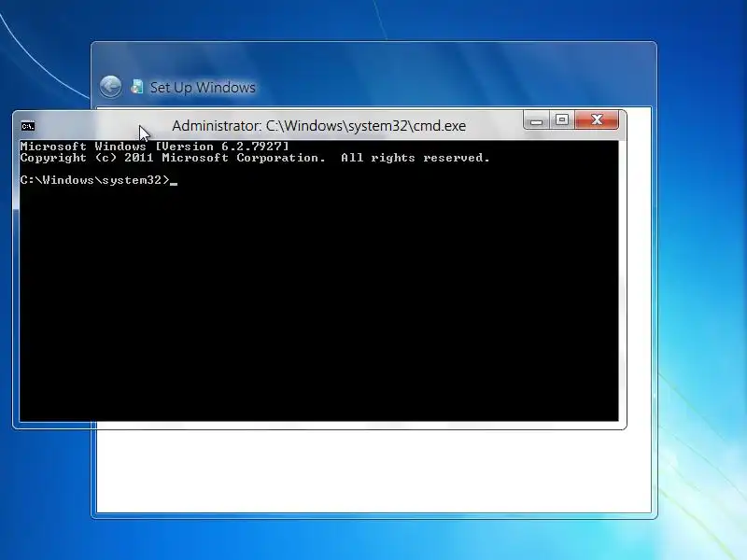This screenshot has height=560, width=747.
Task: Maximize the Administrator cmd.exe window
Action: [562, 119]
